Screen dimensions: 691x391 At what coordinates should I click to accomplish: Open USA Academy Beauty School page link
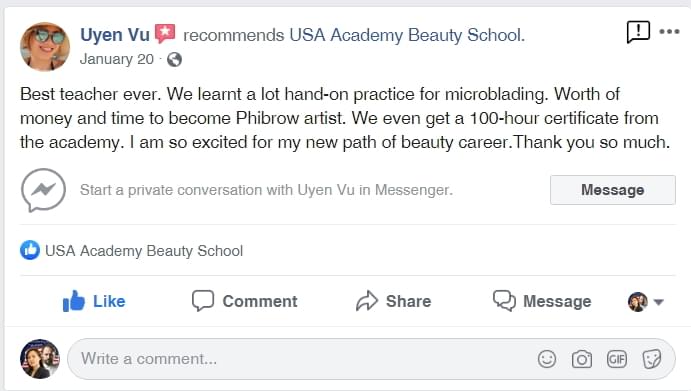tap(407, 35)
